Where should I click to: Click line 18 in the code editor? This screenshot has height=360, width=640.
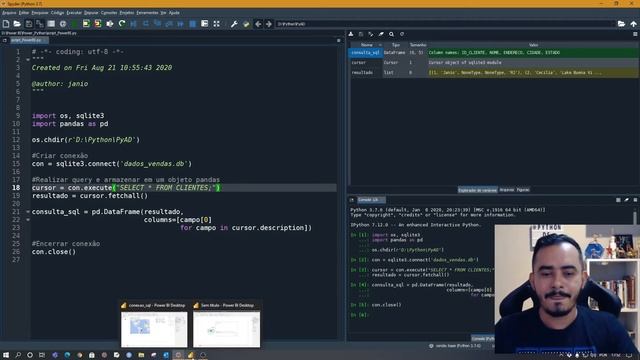[x=184, y=188]
